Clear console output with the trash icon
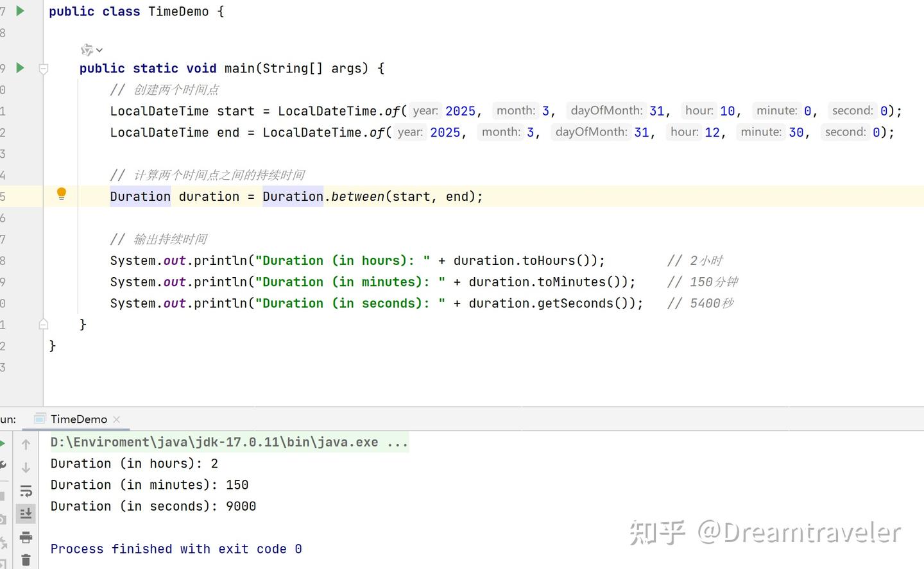Viewport: 924px width, 569px height. click(26, 560)
